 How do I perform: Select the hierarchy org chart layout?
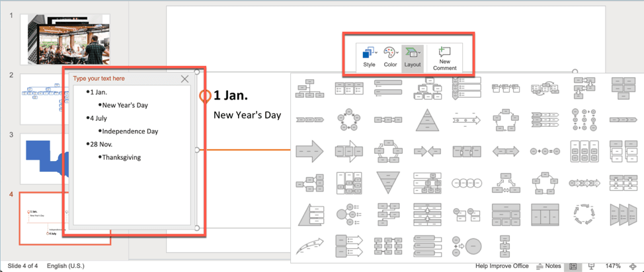coord(309,88)
